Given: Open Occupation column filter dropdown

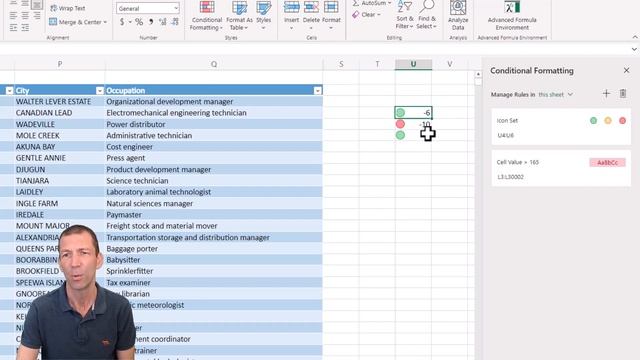Looking at the screenshot, I should click(x=318, y=91).
